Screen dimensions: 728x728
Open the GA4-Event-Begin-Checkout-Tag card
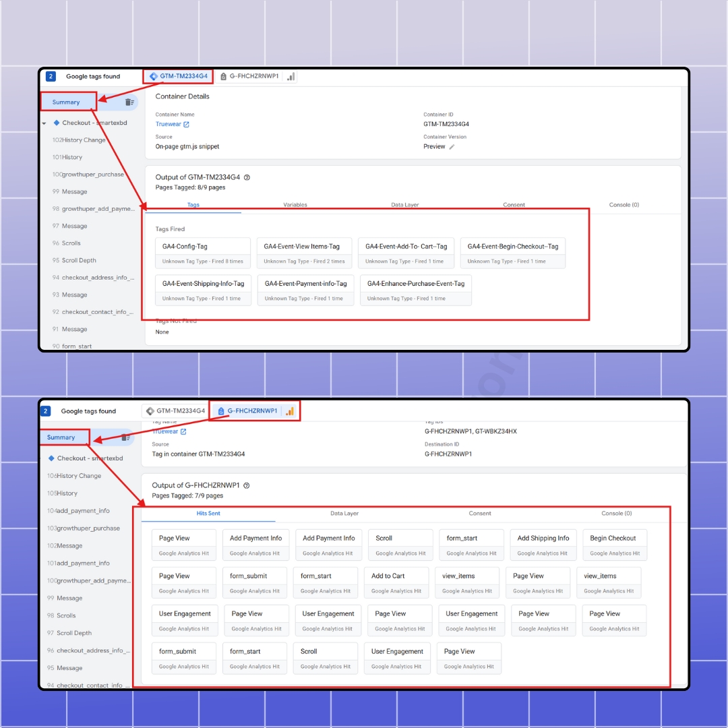pos(513,253)
